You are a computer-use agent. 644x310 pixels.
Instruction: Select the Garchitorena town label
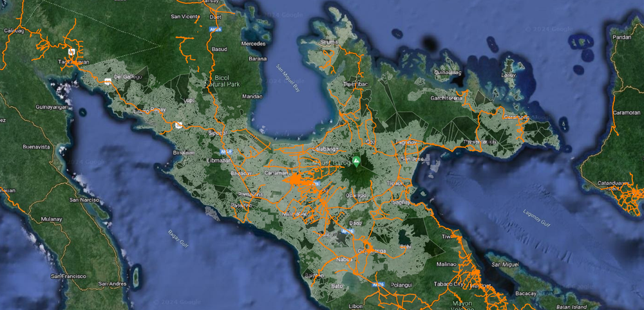(447, 98)
